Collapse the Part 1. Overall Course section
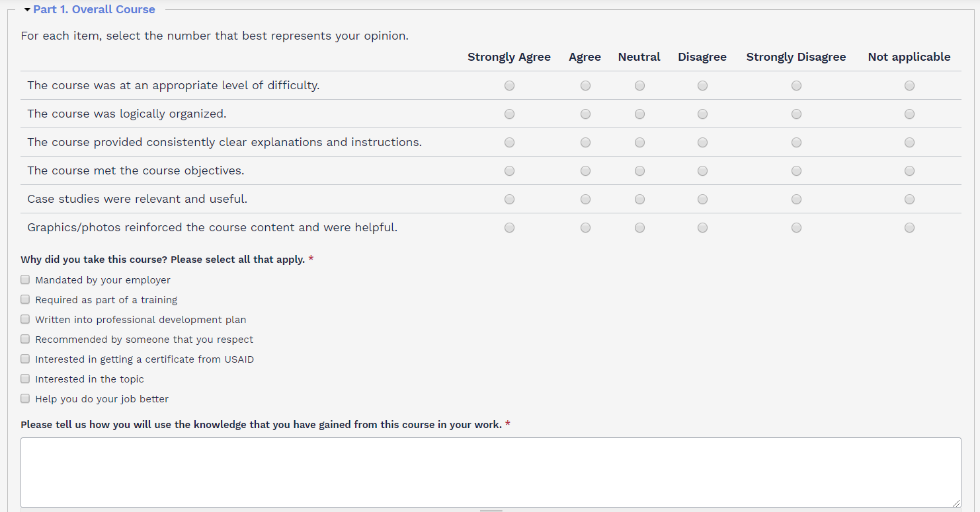This screenshot has width=980, height=512. 27,10
